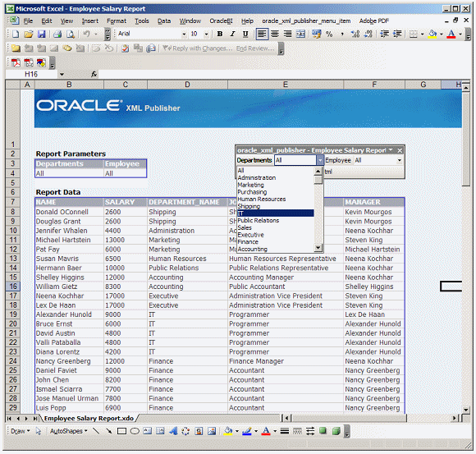The image size is (476, 454).
Task: Click the Open file folder icon
Action: pyautogui.click(x=28, y=34)
